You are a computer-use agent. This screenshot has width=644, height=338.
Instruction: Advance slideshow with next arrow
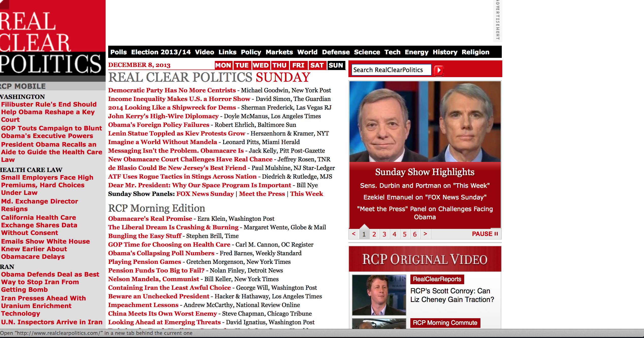click(425, 234)
